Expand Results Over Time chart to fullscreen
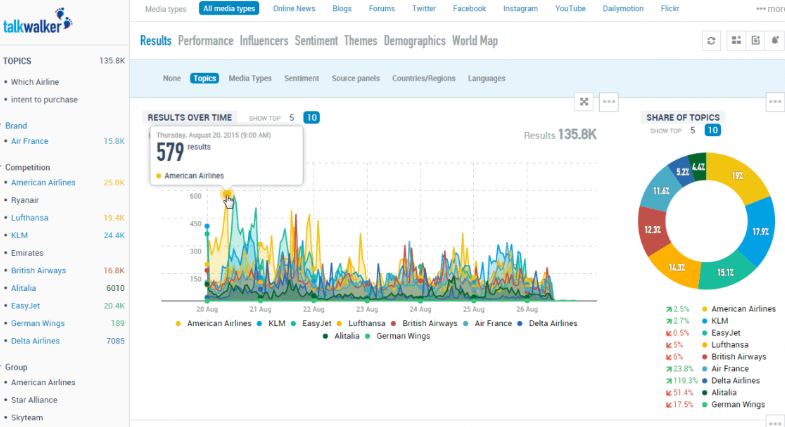This screenshot has width=785, height=427. [x=584, y=102]
